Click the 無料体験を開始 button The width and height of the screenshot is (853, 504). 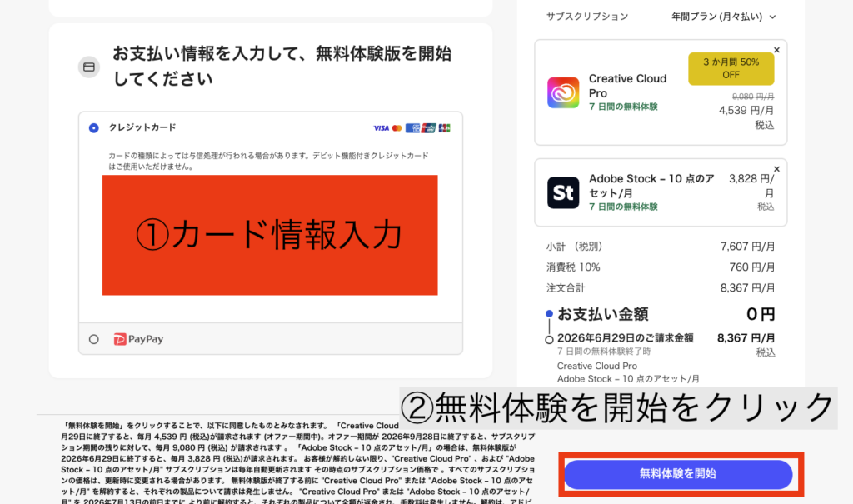click(678, 474)
